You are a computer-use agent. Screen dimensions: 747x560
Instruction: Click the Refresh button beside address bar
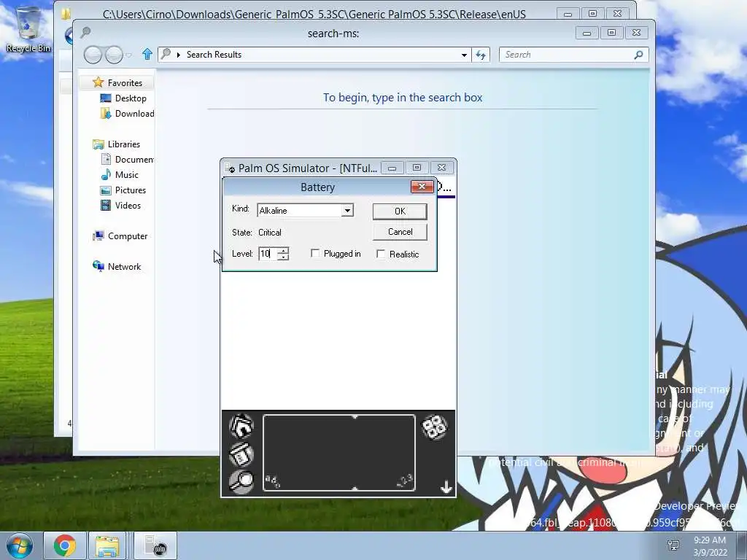(481, 55)
